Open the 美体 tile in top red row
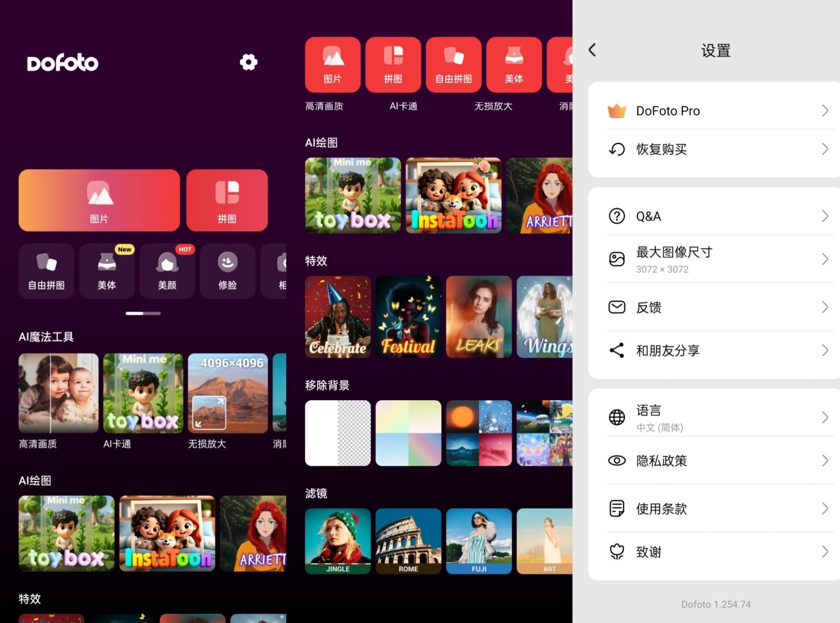This screenshot has width=840, height=623. (x=514, y=64)
